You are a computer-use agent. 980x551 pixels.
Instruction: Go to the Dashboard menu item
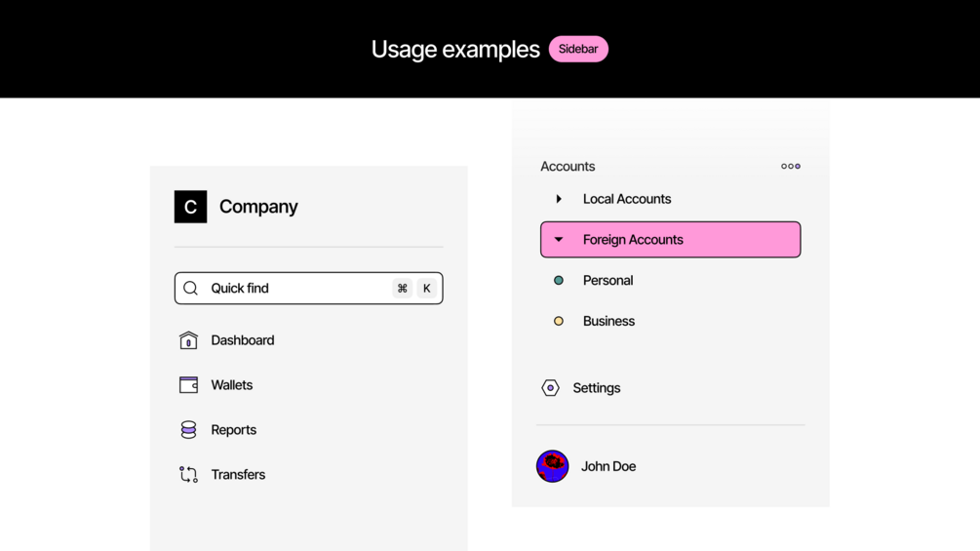[x=242, y=340]
